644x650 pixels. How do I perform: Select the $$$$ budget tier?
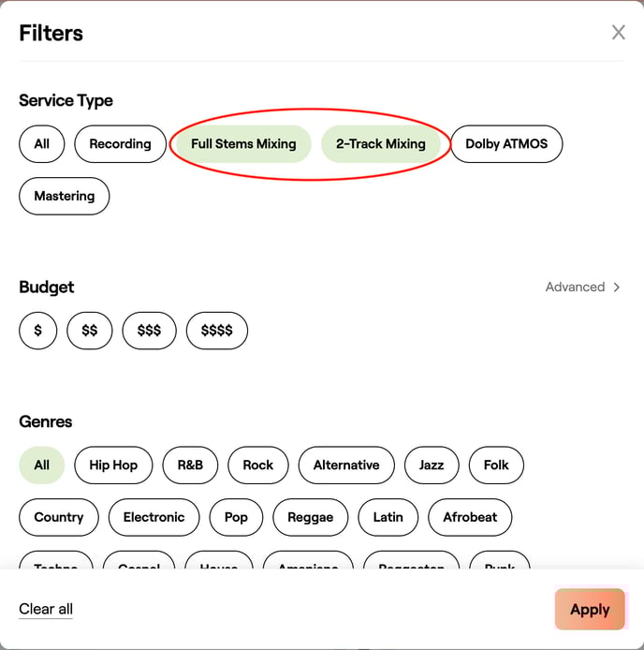(x=216, y=331)
